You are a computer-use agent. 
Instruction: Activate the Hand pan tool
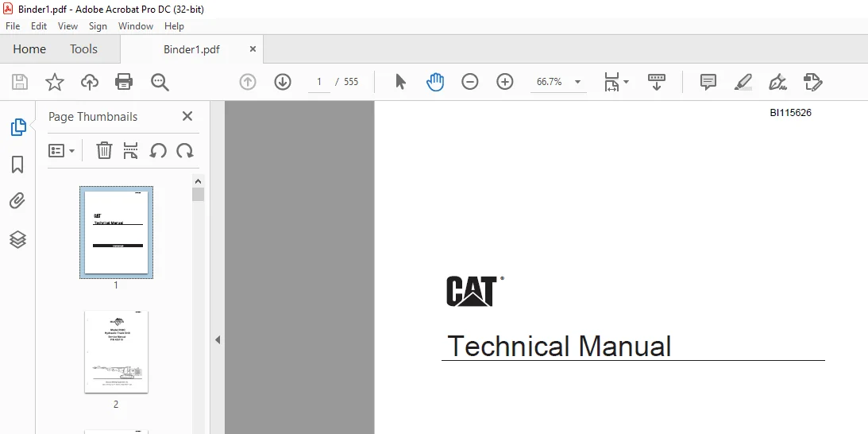pos(435,82)
